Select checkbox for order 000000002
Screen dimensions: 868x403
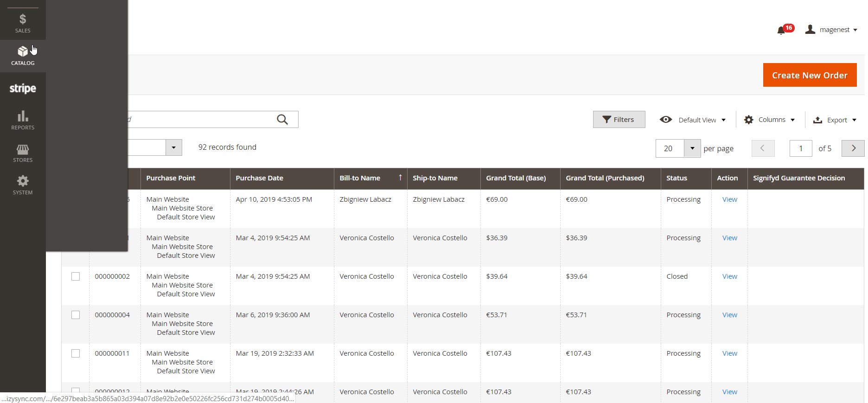tap(76, 276)
